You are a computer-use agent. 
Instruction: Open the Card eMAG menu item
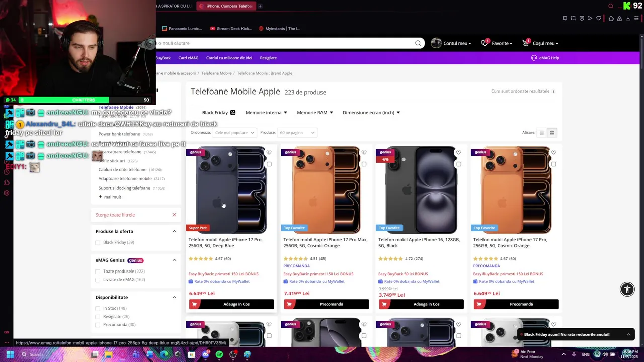click(x=188, y=58)
